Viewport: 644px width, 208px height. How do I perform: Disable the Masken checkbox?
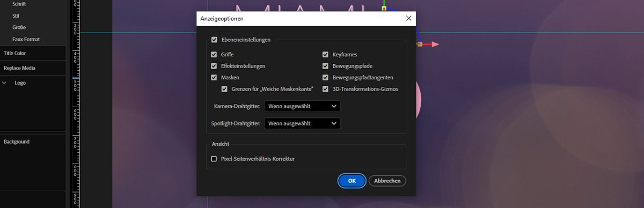pyautogui.click(x=214, y=78)
